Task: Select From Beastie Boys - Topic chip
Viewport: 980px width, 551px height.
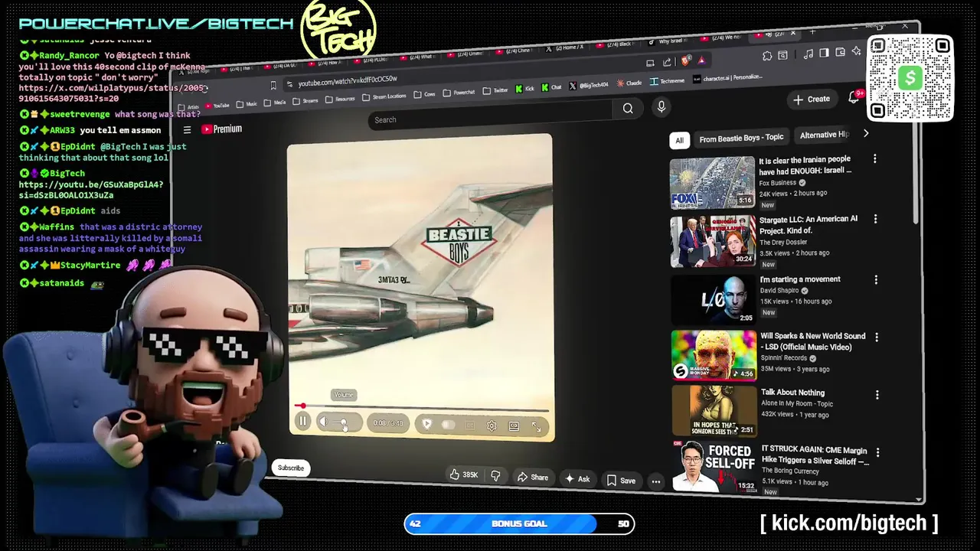Action: tap(741, 138)
